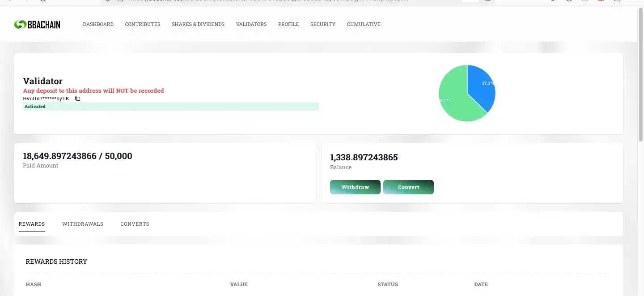Screen dimensions: 644x296
Task: Navigate to the Security section
Action: (x=322, y=24)
